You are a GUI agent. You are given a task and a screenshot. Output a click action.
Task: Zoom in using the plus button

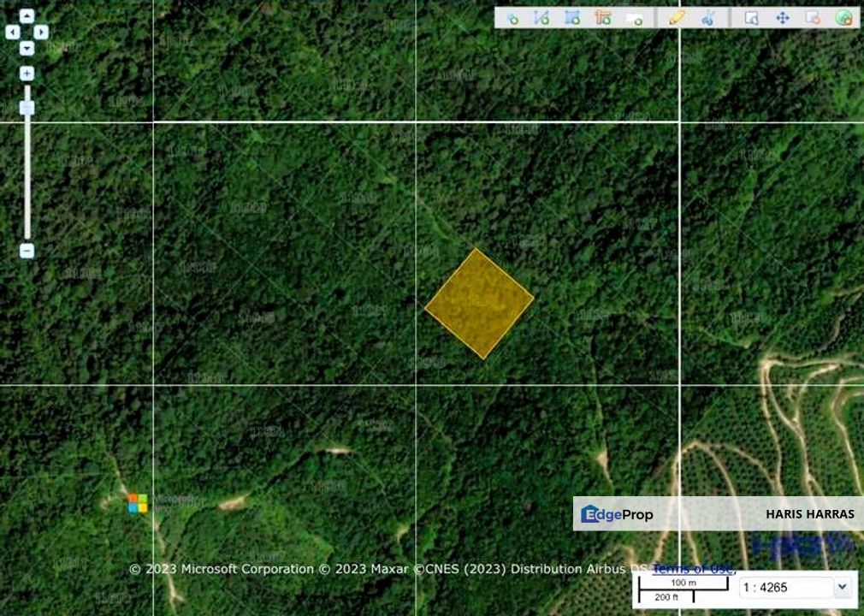coord(27,74)
